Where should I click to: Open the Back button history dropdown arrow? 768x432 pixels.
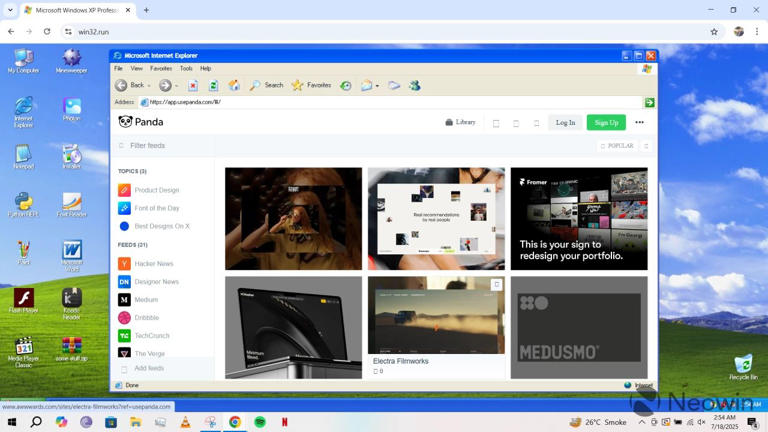(x=150, y=86)
